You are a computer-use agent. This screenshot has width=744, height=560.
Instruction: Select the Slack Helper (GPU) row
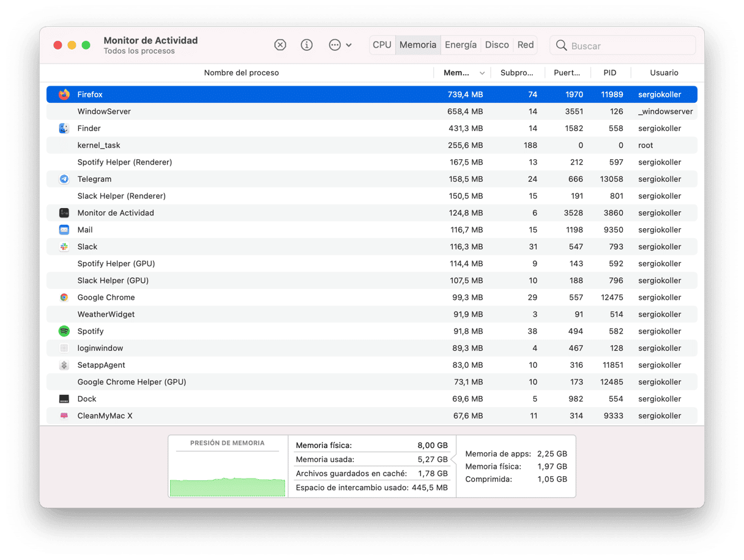pos(372,280)
